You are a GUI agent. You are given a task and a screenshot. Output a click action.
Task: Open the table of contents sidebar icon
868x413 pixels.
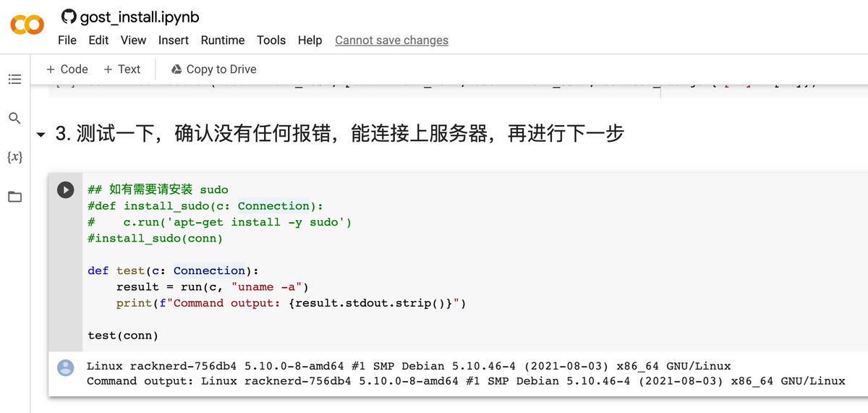click(14, 80)
